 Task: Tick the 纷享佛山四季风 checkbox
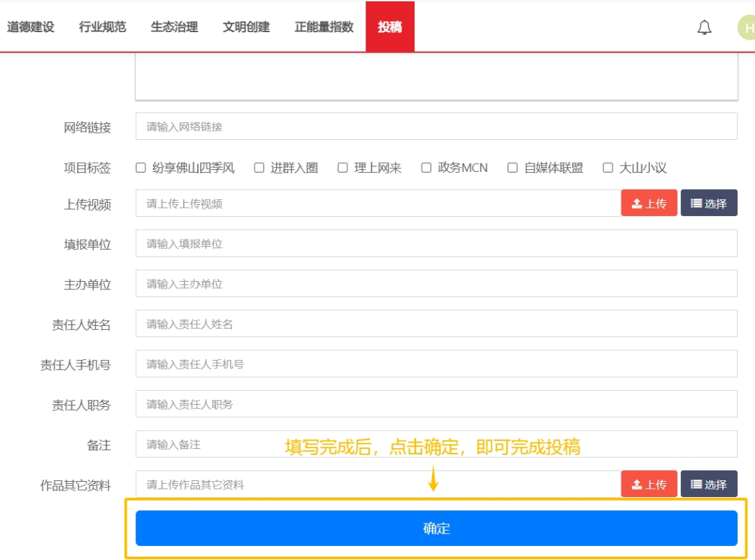(x=141, y=168)
